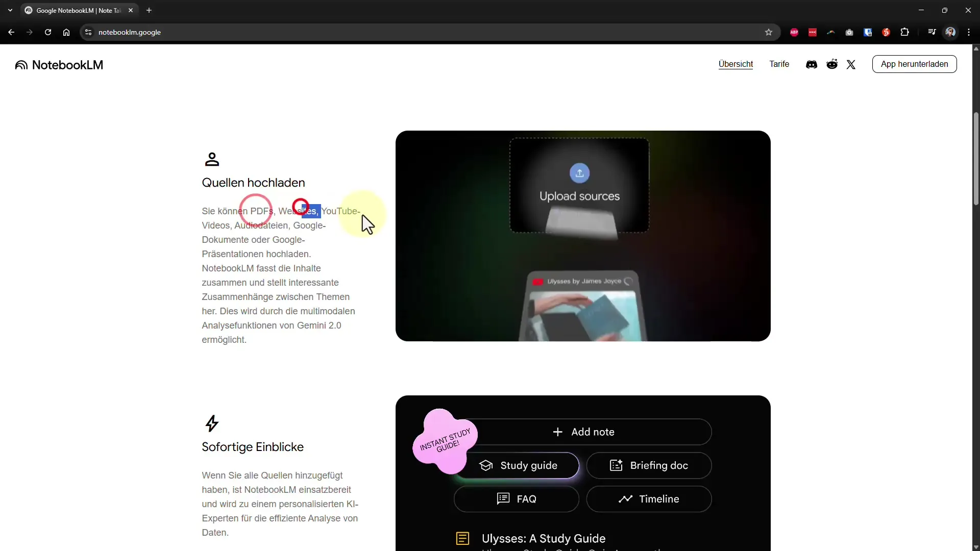Click the blue upload arrow icon in the Upload sources box
Screen dimensions: 980x551
579,173
